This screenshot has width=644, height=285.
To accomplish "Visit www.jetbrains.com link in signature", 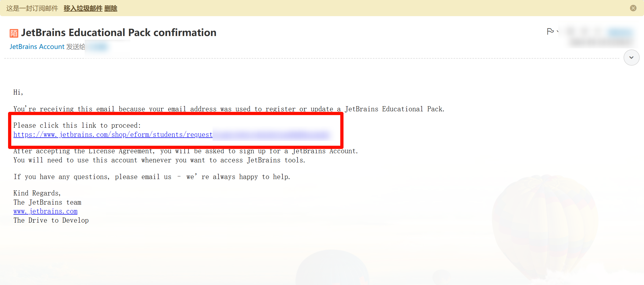I will coord(45,211).
